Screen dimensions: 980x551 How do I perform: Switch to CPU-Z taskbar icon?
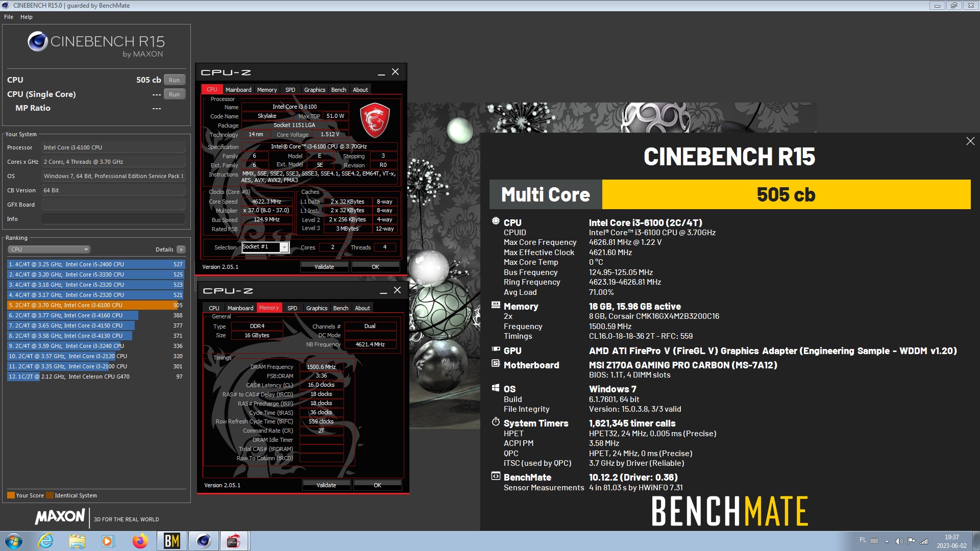click(234, 541)
